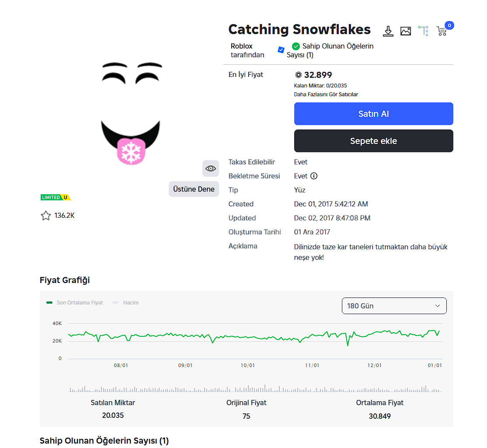Click the download asset icon
Screen dimensions: 487x448
tap(388, 31)
